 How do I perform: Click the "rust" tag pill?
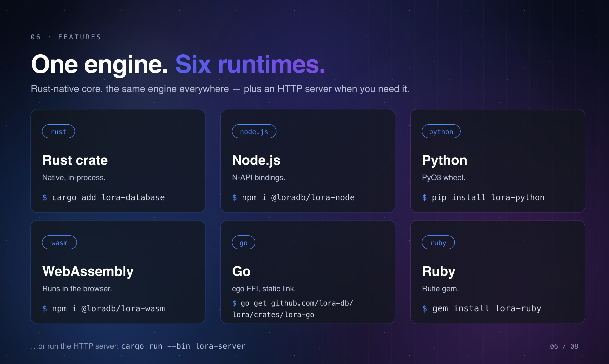pyautogui.click(x=59, y=131)
